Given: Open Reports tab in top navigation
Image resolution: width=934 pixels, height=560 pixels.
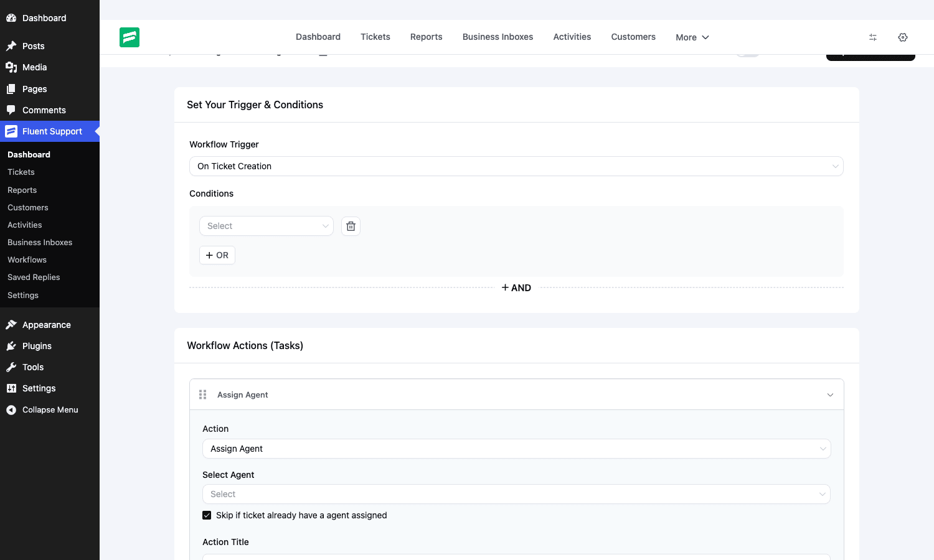Looking at the screenshot, I should (x=427, y=37).
